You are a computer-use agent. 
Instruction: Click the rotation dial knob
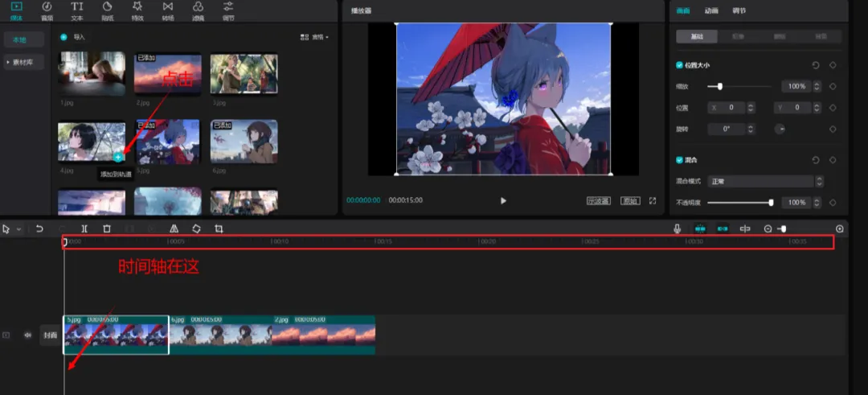tap(780, 129)
